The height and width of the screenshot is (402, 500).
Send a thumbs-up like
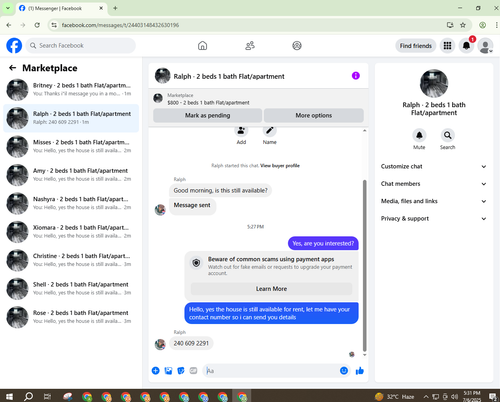click(359, 371)
